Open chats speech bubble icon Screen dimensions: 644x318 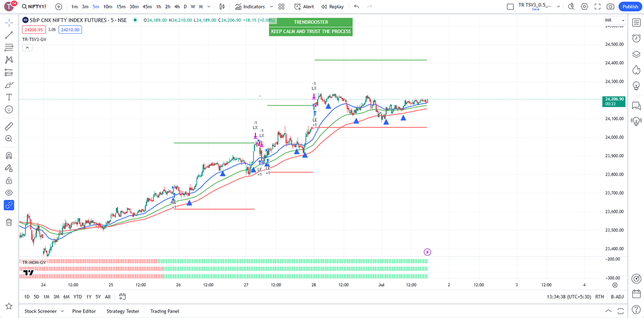coord(636,105)
